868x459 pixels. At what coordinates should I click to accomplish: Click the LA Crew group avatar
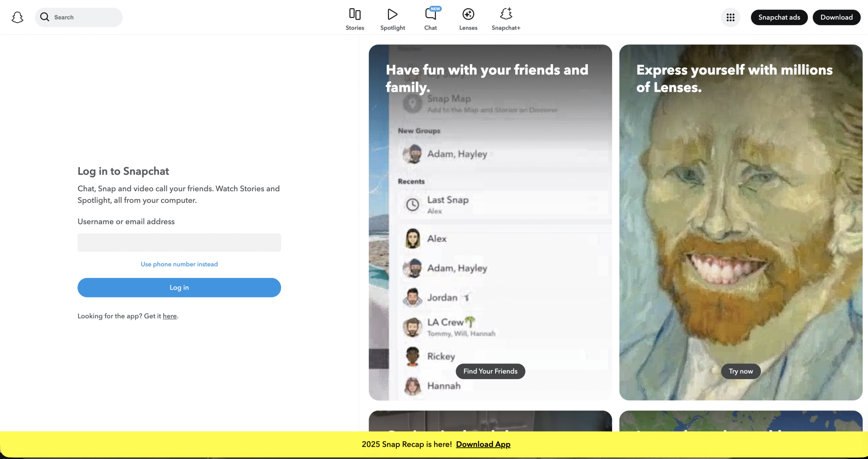pos(413,327)
